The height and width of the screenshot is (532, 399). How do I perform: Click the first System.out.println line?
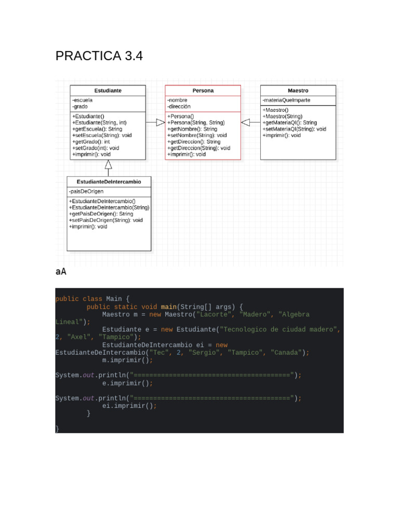click(x=179, y=375)
